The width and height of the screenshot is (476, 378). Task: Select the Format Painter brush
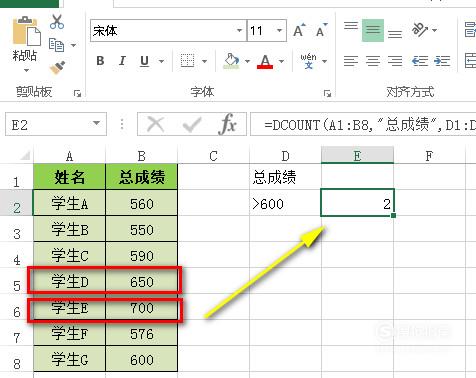[x=57, y=67]
